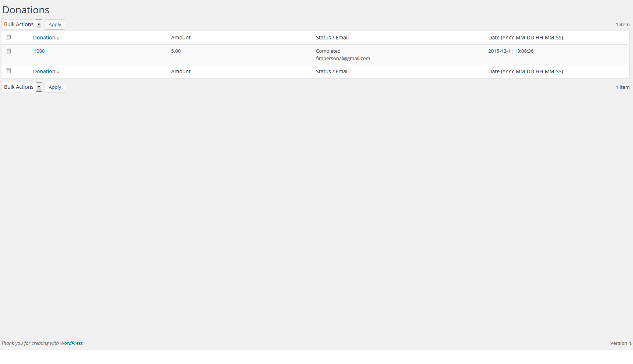633x364 pixels.
Task: Open donation 1088
Action: pos(39,51)
